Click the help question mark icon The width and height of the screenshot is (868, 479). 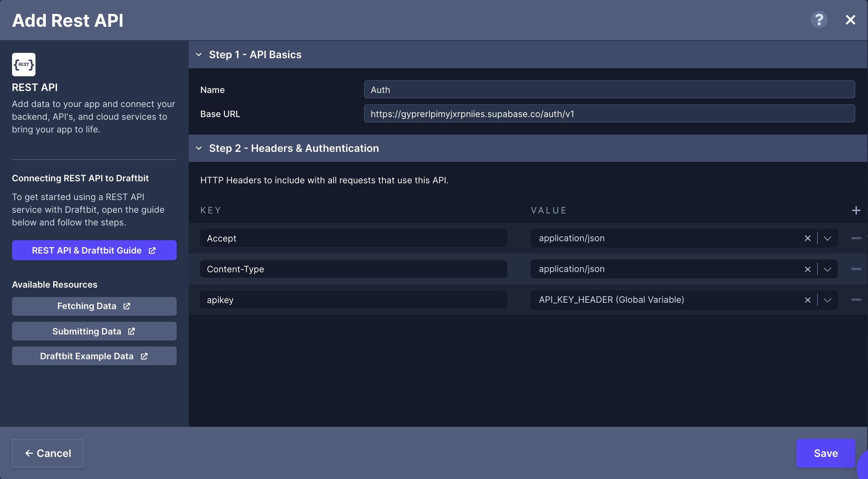[x=819, y=20]
